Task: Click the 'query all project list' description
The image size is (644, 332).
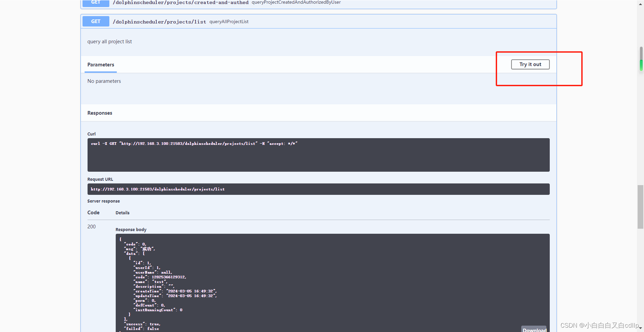Action: pos(109,42)
